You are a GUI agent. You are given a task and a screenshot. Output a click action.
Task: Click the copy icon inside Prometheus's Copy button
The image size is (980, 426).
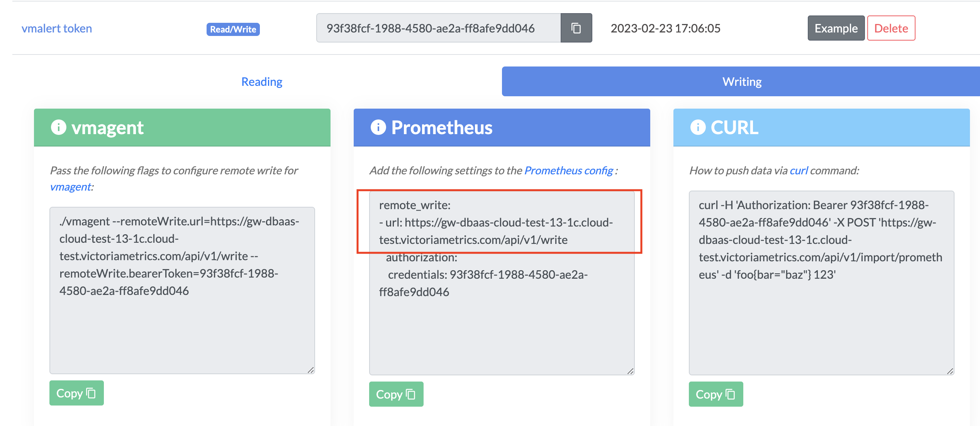(x=410, y=394)
